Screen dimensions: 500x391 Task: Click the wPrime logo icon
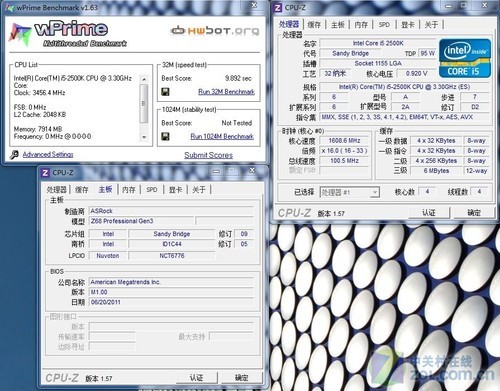[20, 34]
